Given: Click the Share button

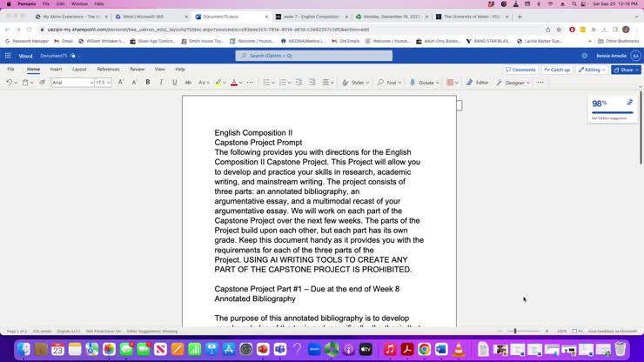Looking at the screenshot, I should coord(624,70).
